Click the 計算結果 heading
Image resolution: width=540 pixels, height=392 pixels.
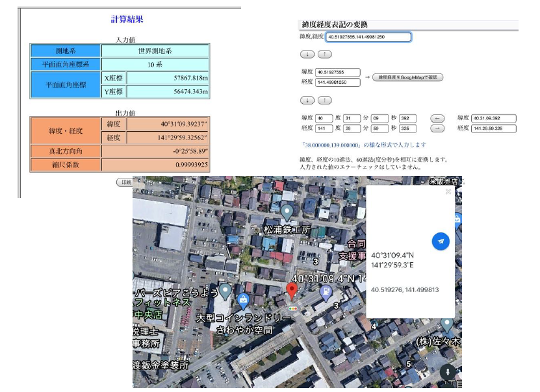(127, 19)
